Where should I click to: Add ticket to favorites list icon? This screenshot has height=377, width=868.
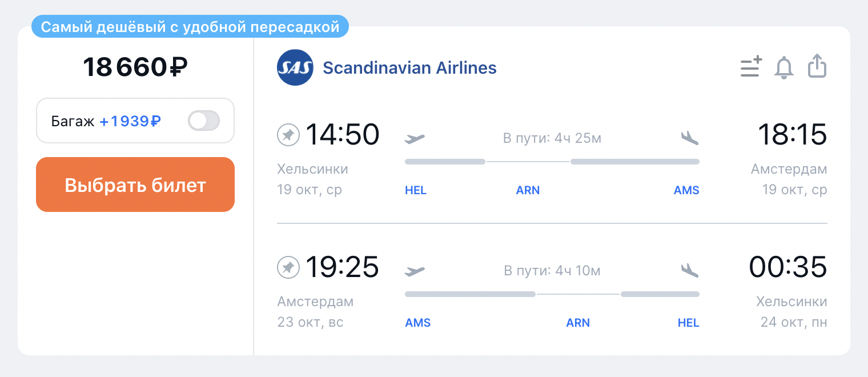[x=751, y=67]
